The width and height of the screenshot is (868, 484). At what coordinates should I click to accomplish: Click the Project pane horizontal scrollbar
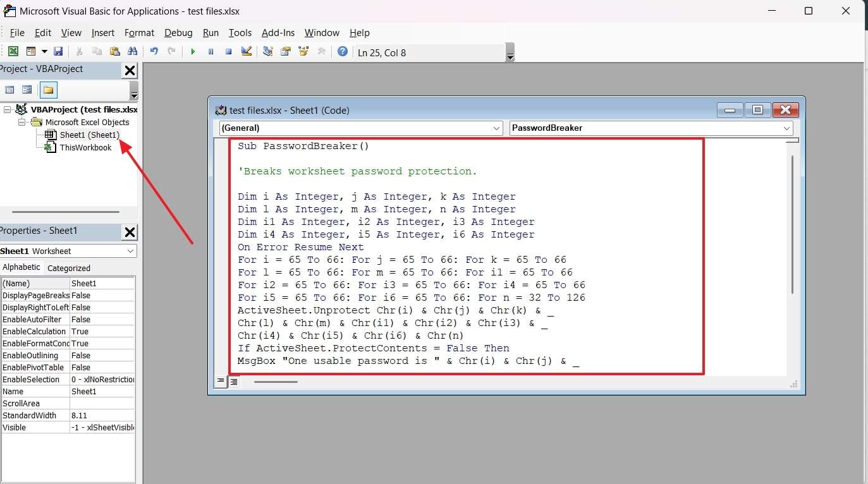coord(66,212)
